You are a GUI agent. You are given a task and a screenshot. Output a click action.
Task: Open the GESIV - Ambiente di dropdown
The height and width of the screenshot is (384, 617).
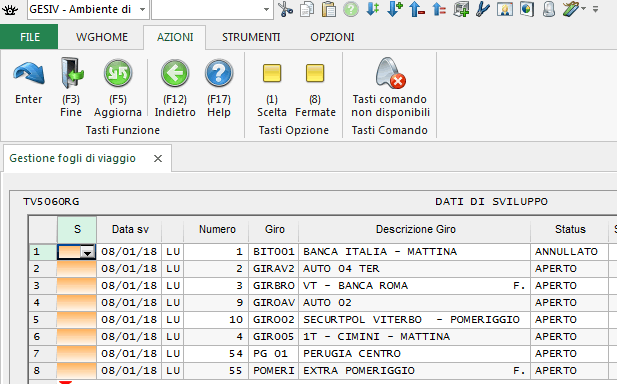point(142,9)
